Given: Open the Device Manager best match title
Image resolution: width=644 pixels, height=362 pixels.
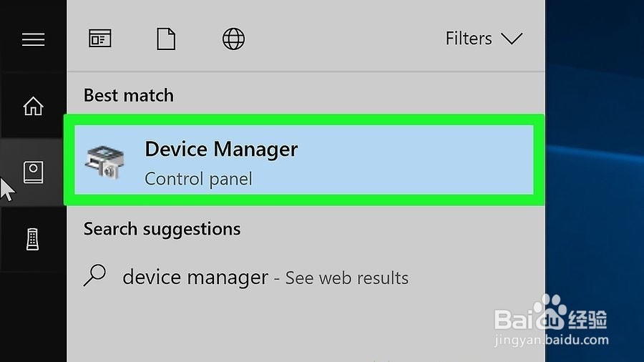Looking at the screenshot, I should click(221, 150).
